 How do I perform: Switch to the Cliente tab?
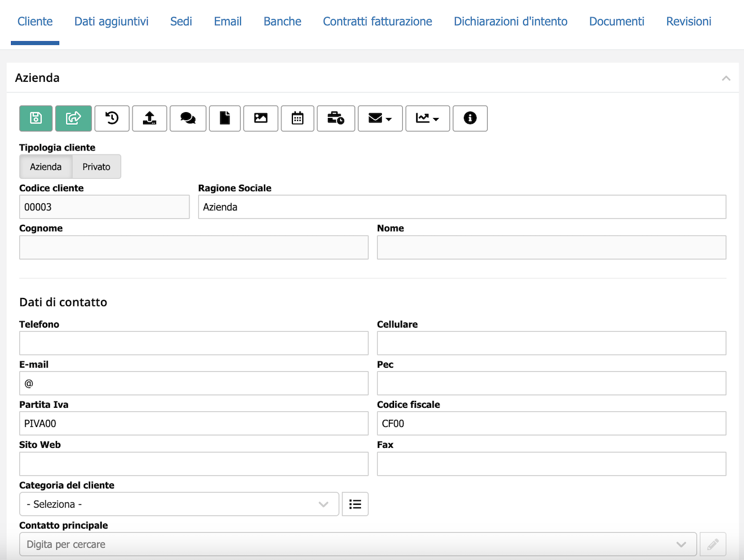click(x=35, y=21)
